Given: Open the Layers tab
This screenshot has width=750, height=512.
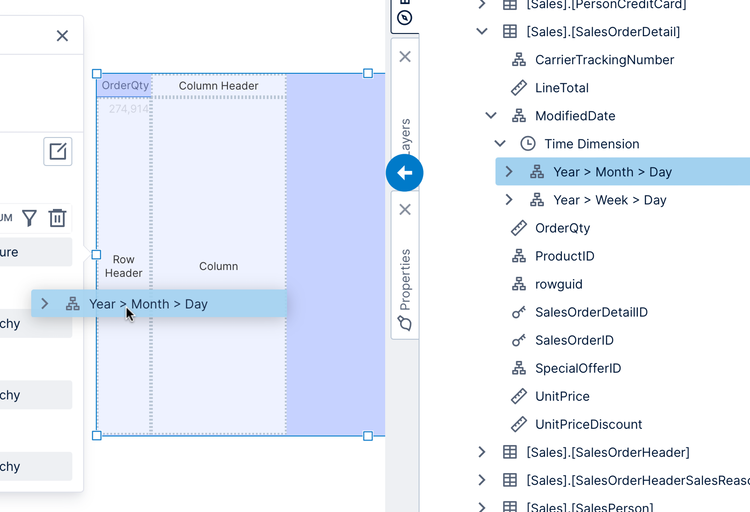Looking at the screenshot, I should point(405,135).
